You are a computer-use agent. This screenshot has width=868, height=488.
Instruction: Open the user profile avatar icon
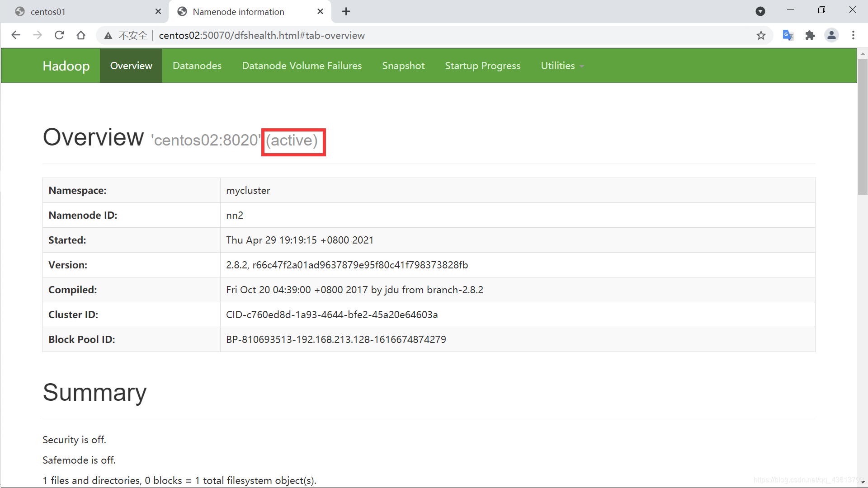point(832,35)
